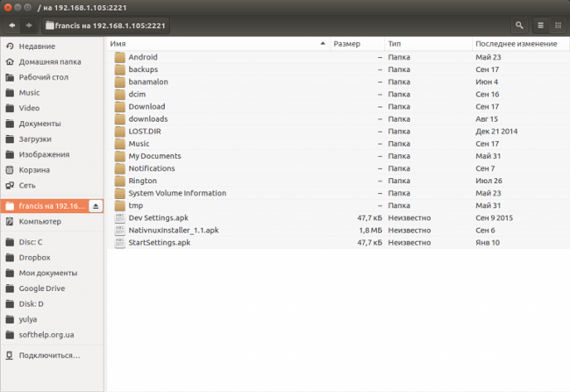Open Disk: D in the sidebar

point(52,303)
